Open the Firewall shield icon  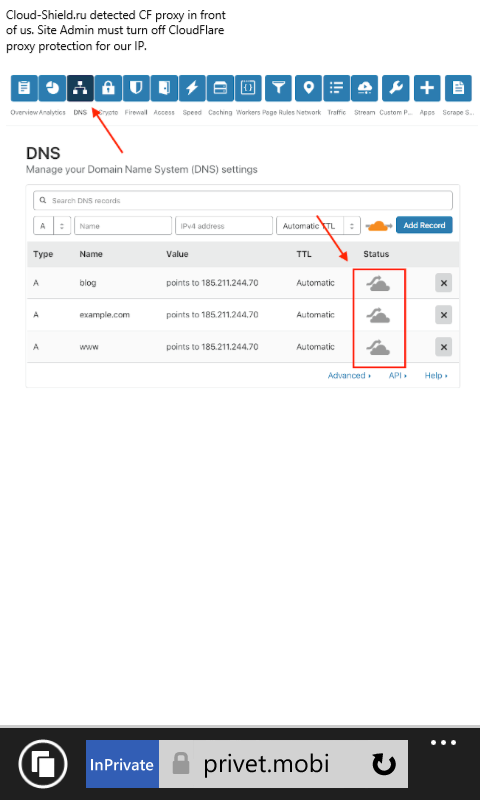pos(136,88)
